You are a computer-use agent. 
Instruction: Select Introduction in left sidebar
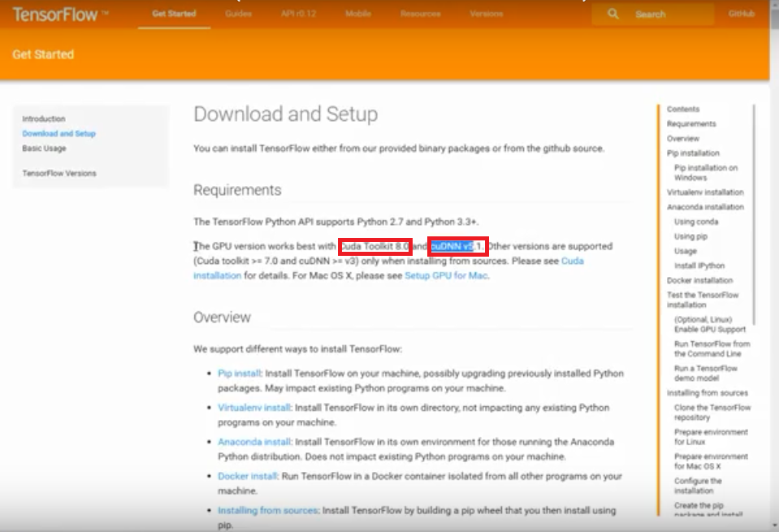[44, 119]
